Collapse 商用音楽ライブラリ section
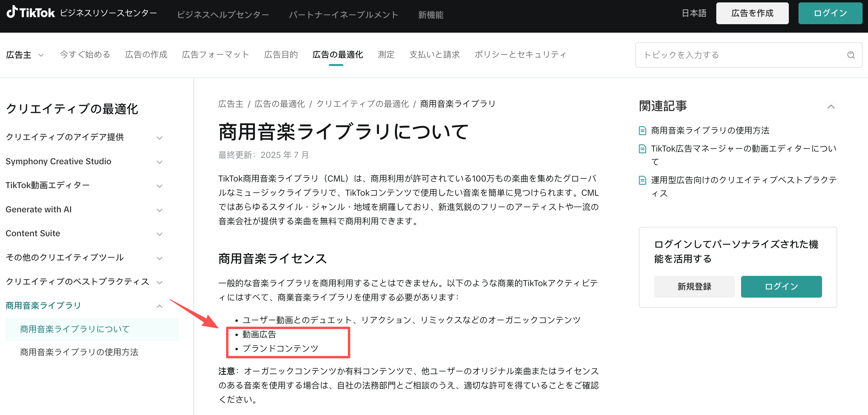This screenshot has height=415, width=868. coord(159,306)
